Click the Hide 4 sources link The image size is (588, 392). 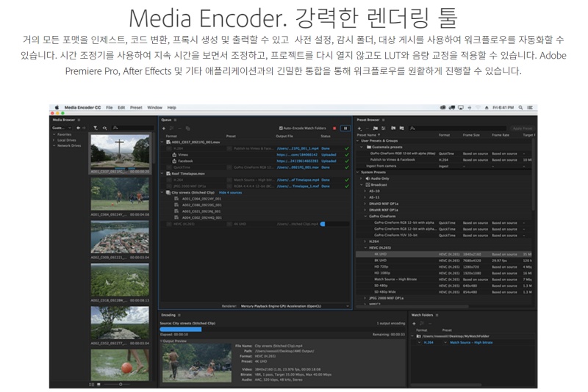(230, 192)
